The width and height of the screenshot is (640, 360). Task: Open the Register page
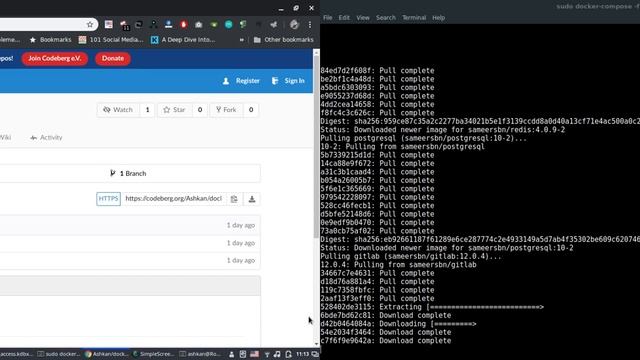pyautogui.click(x=241, y=81)
